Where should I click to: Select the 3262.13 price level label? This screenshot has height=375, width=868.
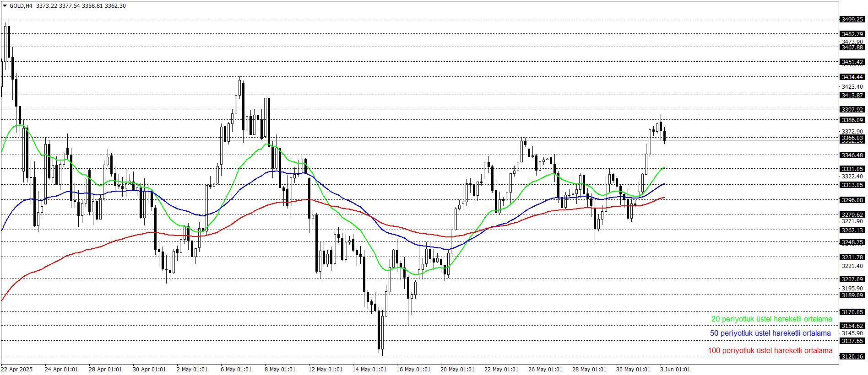tap(852, 230)
